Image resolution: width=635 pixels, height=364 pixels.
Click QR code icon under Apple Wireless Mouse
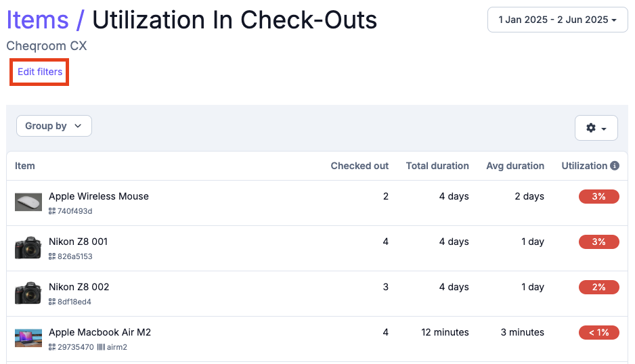click(52, 211)
